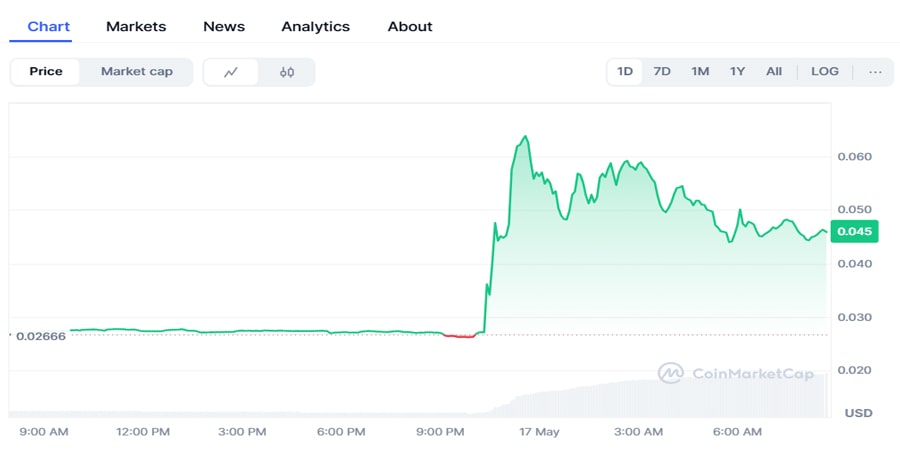Open the About tab
This screenshot has height=460, width=900.
tap(410, 26)
